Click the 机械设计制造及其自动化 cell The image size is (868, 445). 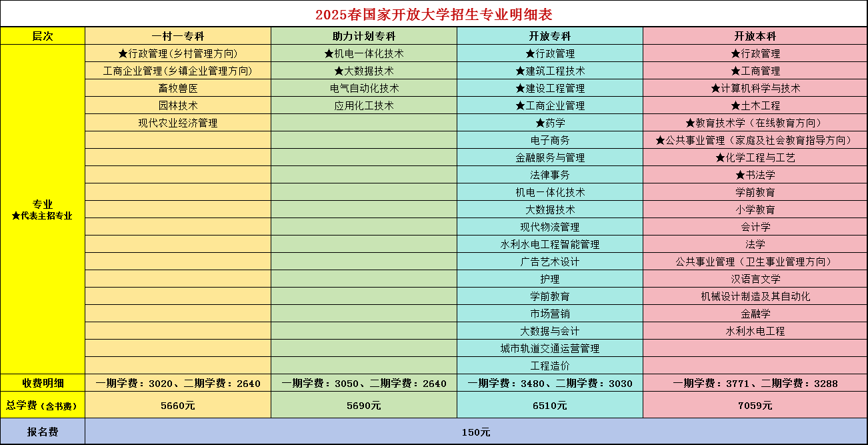[x=755, y=296]
